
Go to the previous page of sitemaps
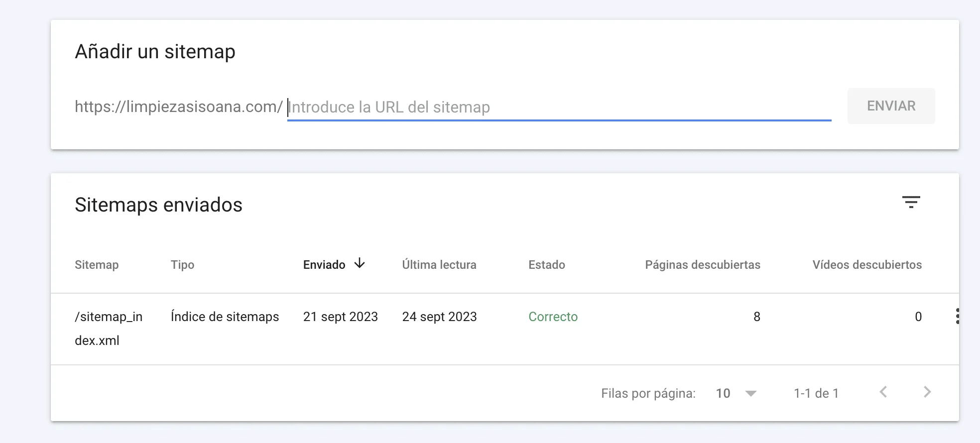tap(883, 392)
